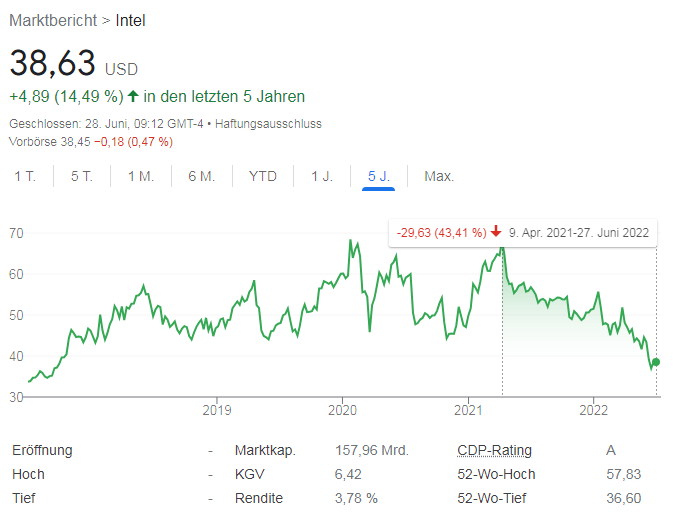Click the +4,89 (14,49 %) change text
This screenshot has height=515, width=684.
(66, 96)
